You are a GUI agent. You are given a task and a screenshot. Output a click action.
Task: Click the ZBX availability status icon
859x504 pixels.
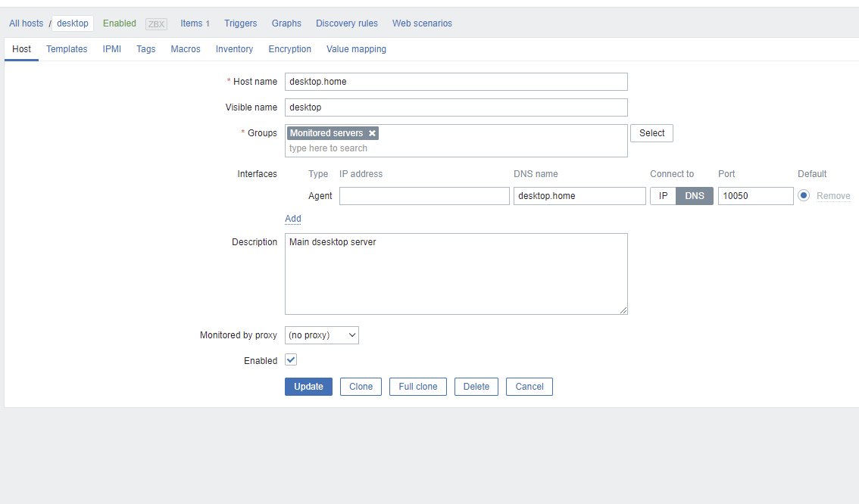pyautogui.click(x=156, y=24)
